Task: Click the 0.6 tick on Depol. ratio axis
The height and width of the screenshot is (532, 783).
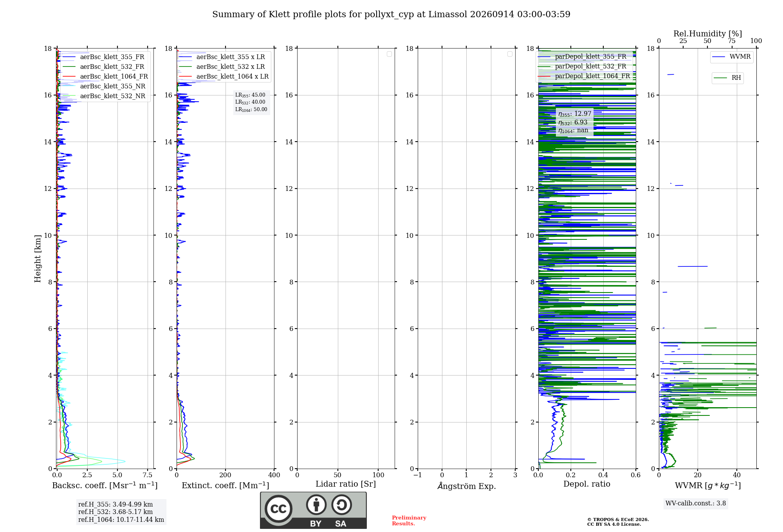Action: point(636,475)
